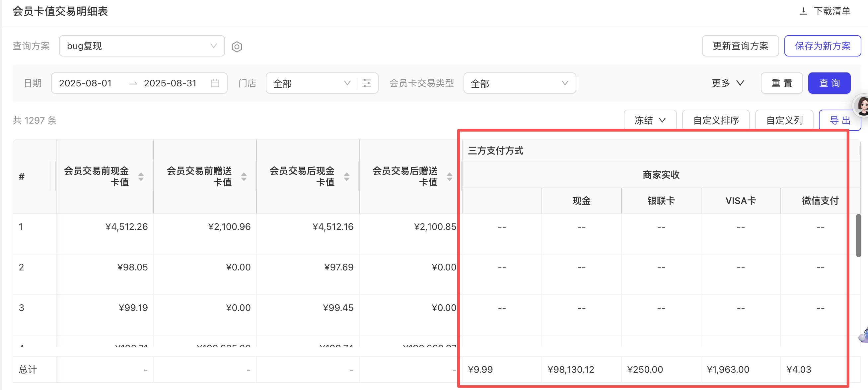
Task: Open the 会员卡交易类型 dropdown
Action: [519, 83]
